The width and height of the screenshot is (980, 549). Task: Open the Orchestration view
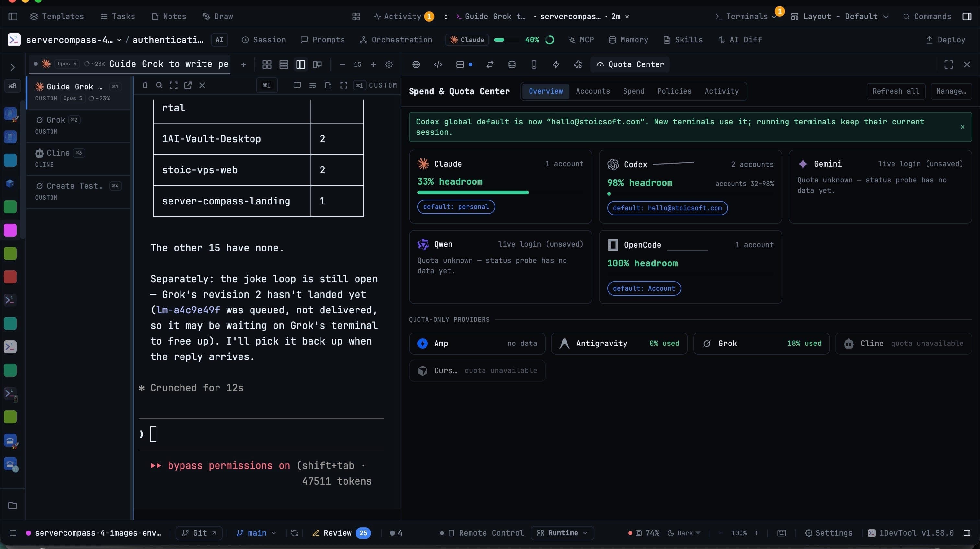coord(396,40)
